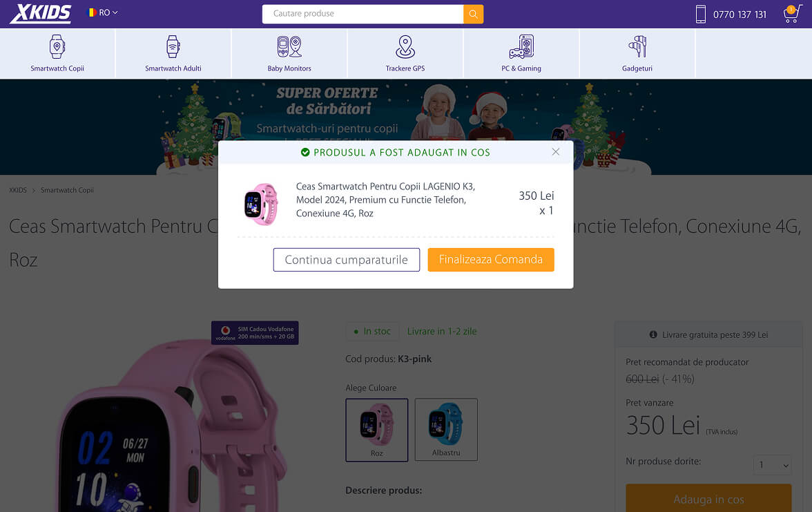The height and width of the screenshot is (512, 812).
Task: Click Continua cumparaturile button
Action: (347, 260)
